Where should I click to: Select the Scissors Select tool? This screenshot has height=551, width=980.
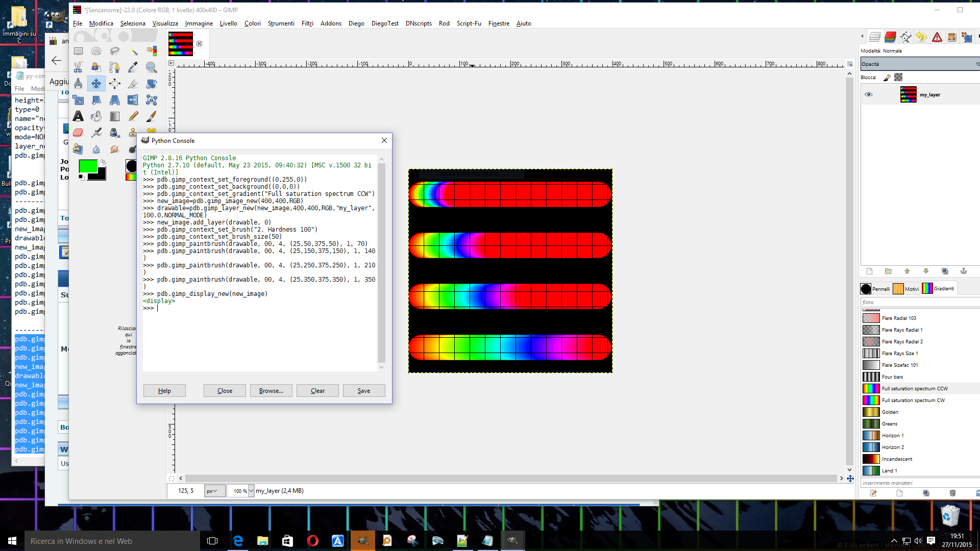pyautogui.click(x=78, y=67)
